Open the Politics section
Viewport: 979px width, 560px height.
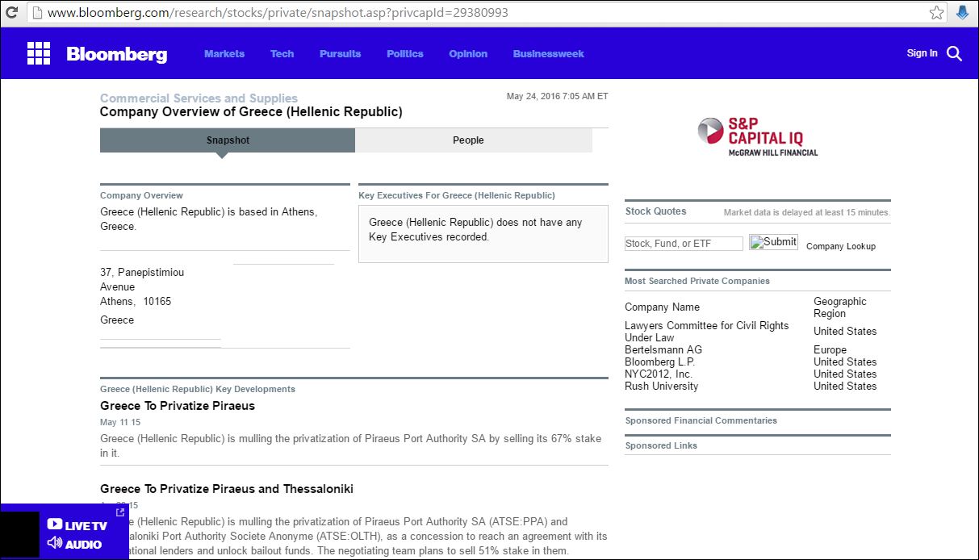[405, 53]
